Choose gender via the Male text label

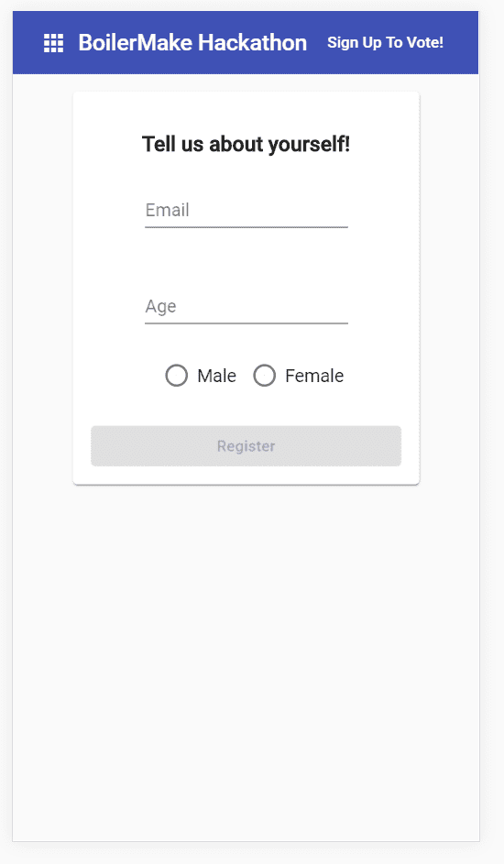click(216, 376)
